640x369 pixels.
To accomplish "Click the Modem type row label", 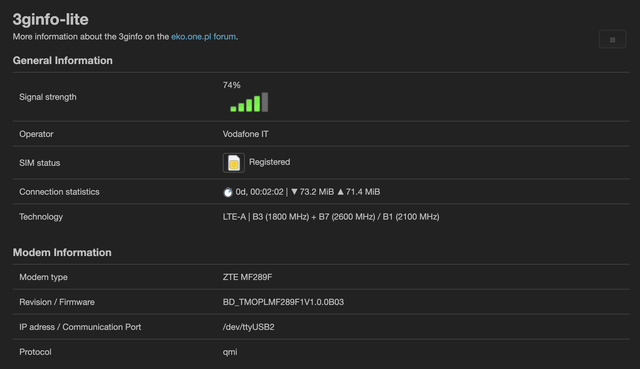I will coord(43,277).
